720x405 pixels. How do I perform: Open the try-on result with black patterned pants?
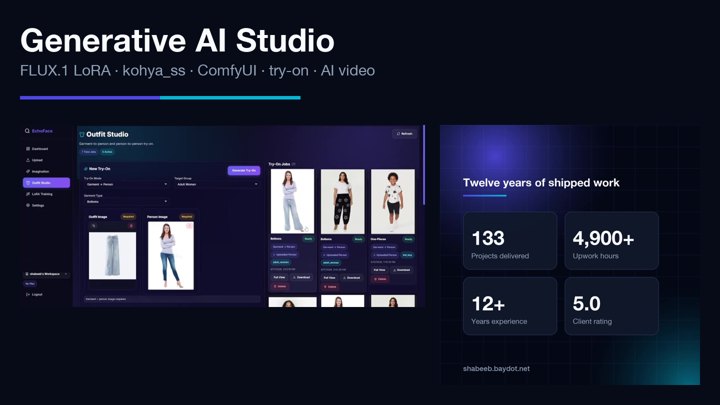(x=343, y=201)
